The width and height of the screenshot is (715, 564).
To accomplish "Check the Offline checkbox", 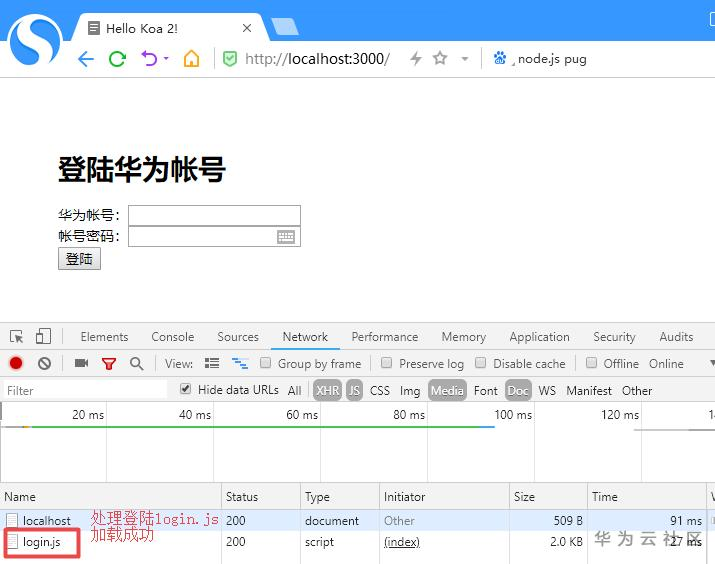I will click(x=591, y=362).
